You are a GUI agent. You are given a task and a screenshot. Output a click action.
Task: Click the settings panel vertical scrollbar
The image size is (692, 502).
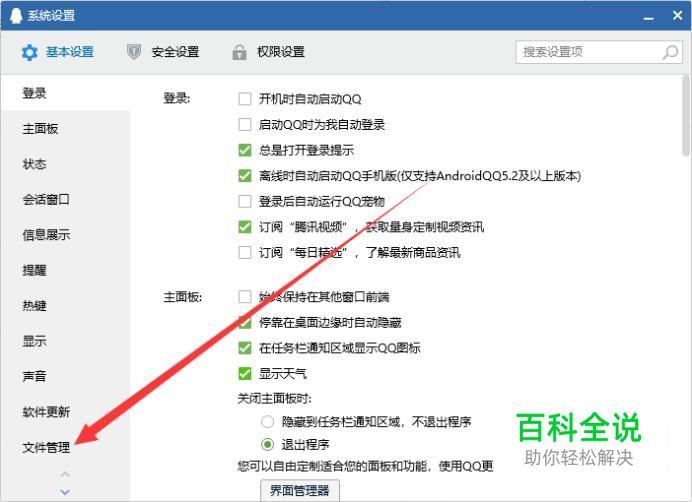click(685, 116)
